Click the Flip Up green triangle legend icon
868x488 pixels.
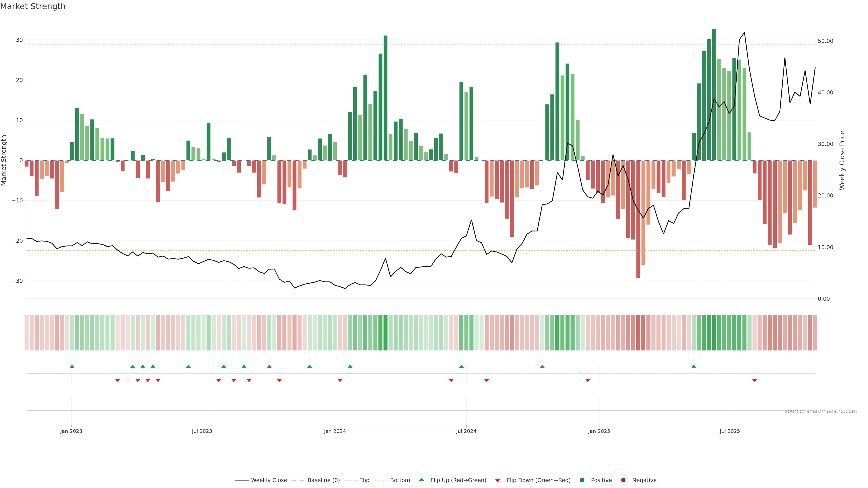pyautogui.click(x=421, y=480)
